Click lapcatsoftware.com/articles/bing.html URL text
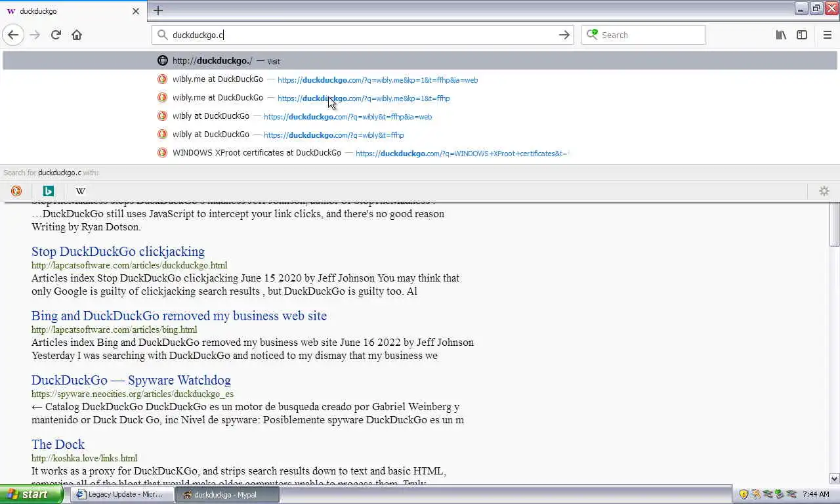The image size is (840, 504). pos(114,329)
